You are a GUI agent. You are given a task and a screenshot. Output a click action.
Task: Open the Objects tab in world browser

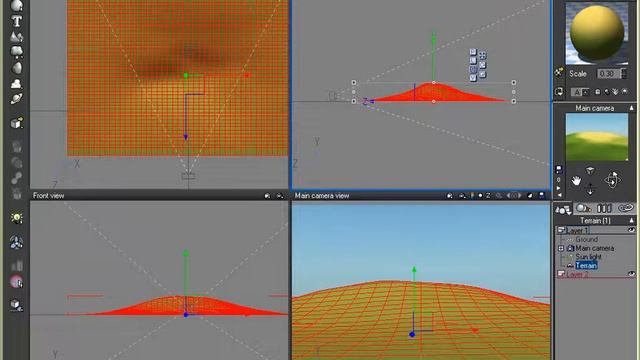[x=563, y=209]
